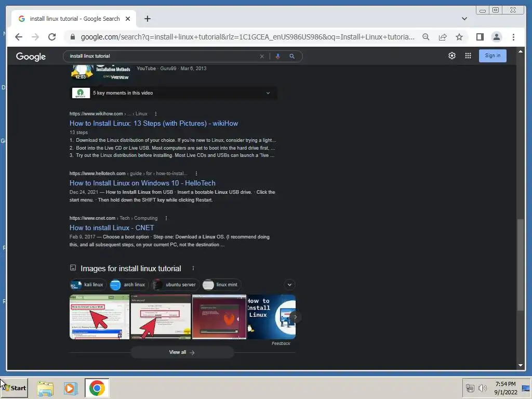Submit search with the magnifier icon

(x=292, y=56)
